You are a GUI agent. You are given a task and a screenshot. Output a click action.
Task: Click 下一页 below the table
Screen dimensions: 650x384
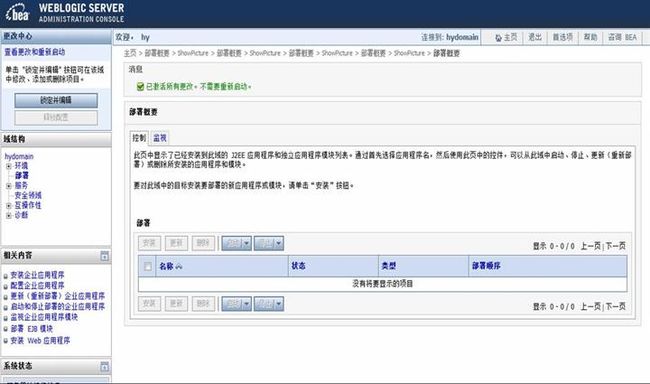[x=616, y=307]
